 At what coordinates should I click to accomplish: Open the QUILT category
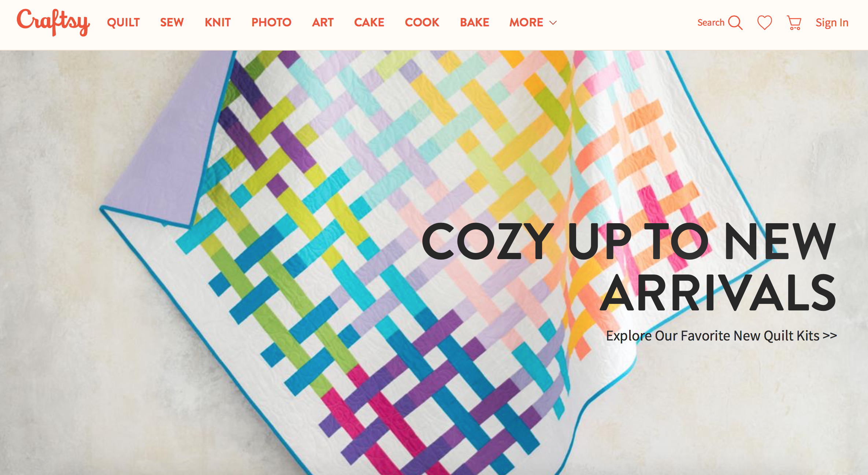123,22
